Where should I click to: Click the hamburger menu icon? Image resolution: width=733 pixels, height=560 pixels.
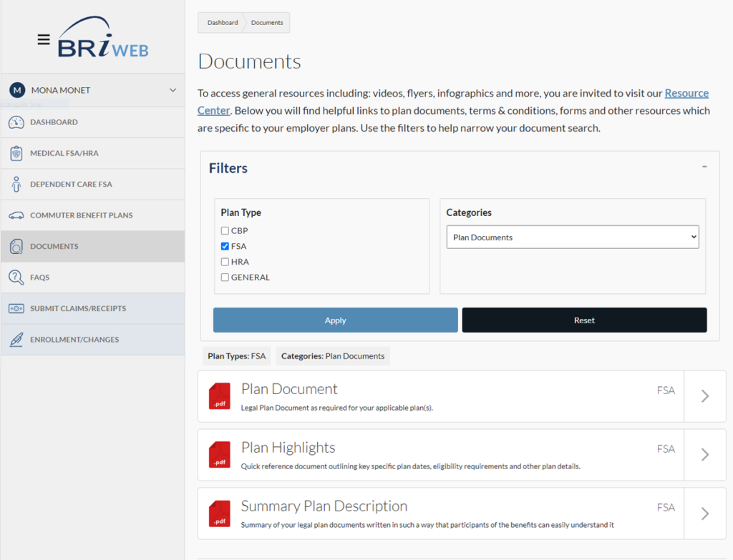[44, 39]
